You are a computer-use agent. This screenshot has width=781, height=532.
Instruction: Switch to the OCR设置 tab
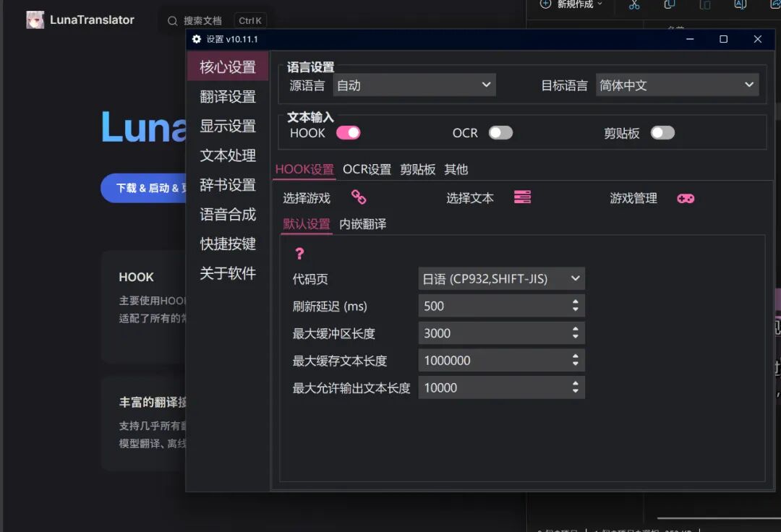click(x=367, y=169)
